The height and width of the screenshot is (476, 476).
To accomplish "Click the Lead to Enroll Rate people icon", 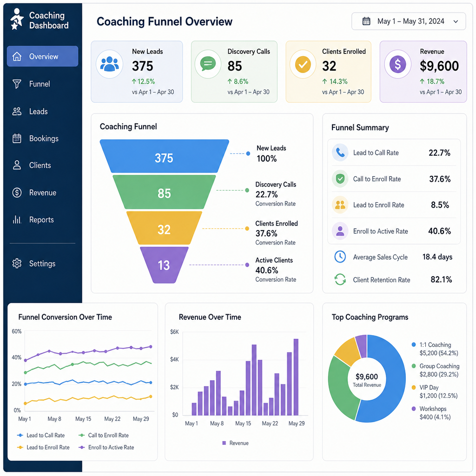I will click(340, 205).
